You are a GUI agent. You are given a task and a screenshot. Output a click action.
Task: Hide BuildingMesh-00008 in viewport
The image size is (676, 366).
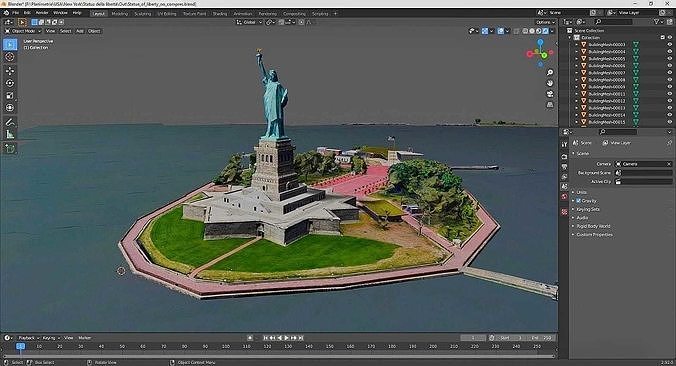coord(670,80)
